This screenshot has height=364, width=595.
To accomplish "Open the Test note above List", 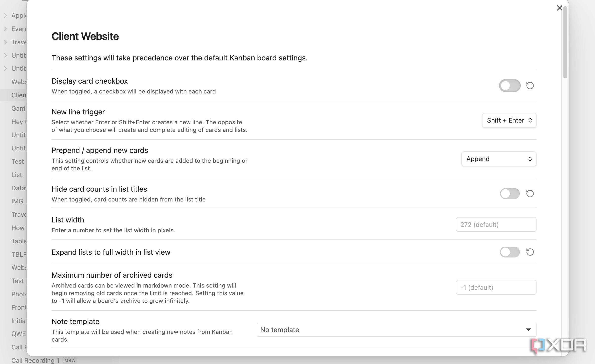I will tap(18, 162).
